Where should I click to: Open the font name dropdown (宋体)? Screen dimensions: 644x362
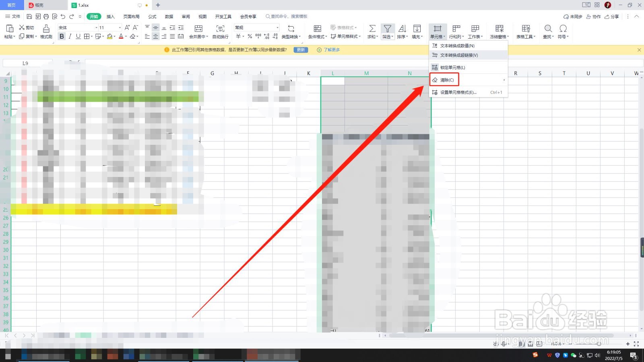tap(96, 28)
